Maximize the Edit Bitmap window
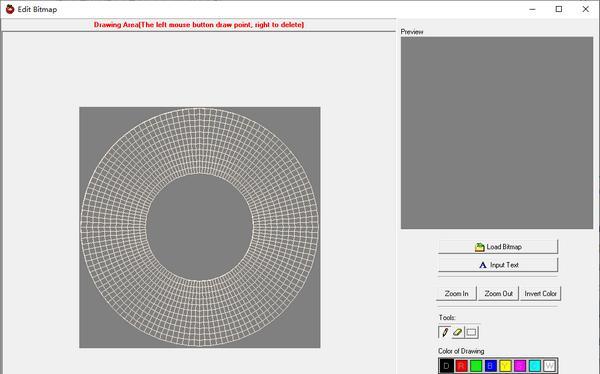The height and width of the screenshot is (374, 600). click(x=559, y=9)
